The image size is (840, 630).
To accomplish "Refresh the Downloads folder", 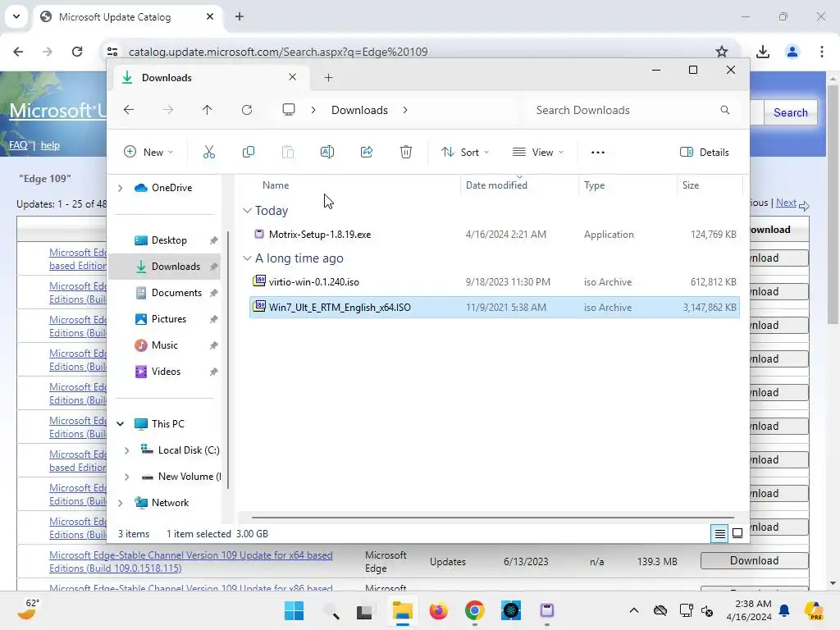I will (x=247, y=110).
